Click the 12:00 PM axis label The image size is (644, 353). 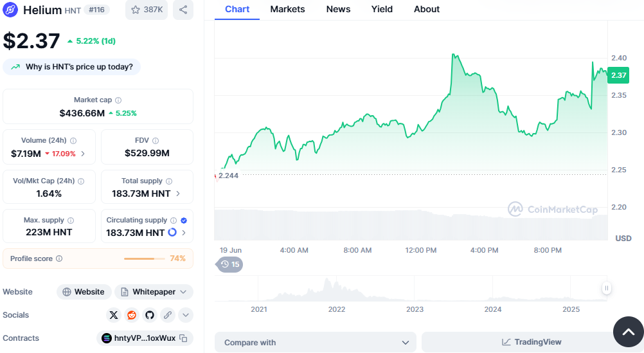pos(420,250)
